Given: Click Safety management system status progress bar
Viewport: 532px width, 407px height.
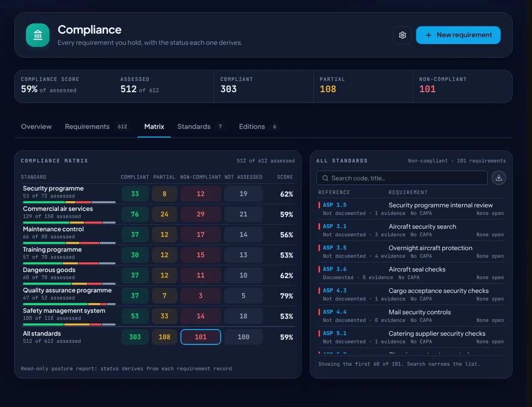Looking at the screenshot, I should pos(69,324).
